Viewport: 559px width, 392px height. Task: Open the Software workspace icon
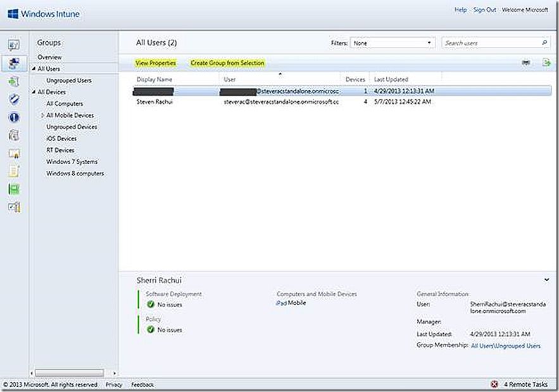coord(14,135)
